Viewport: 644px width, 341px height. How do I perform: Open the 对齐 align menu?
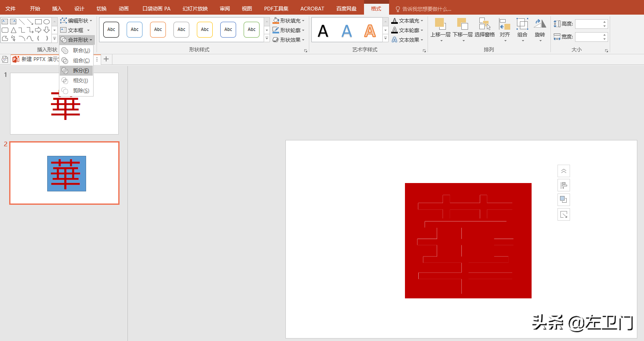[x=505, y=29]
